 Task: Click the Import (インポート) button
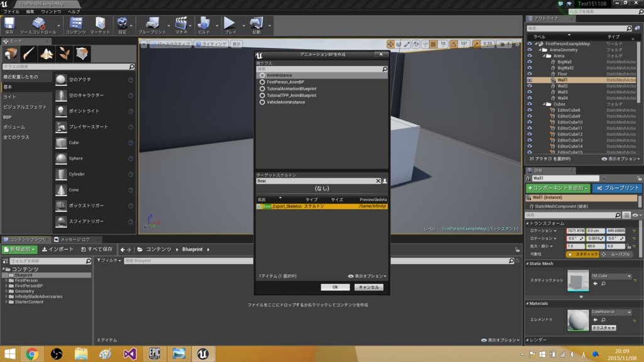pos(58,250)
